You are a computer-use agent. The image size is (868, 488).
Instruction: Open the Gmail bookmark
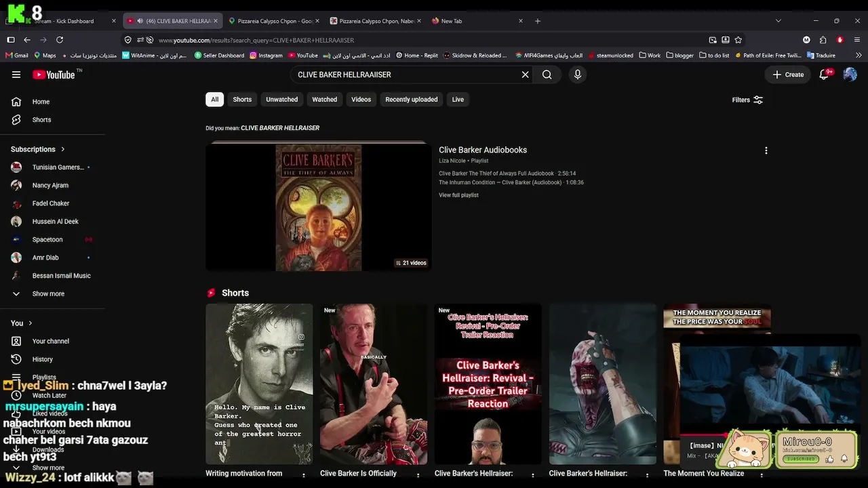16,56
